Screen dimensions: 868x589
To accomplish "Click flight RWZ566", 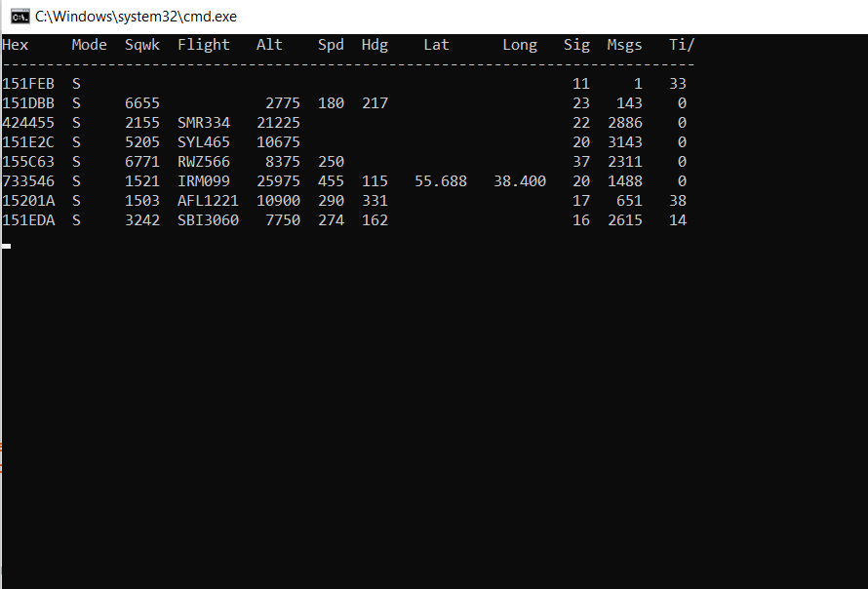I will tap(204, 162).
